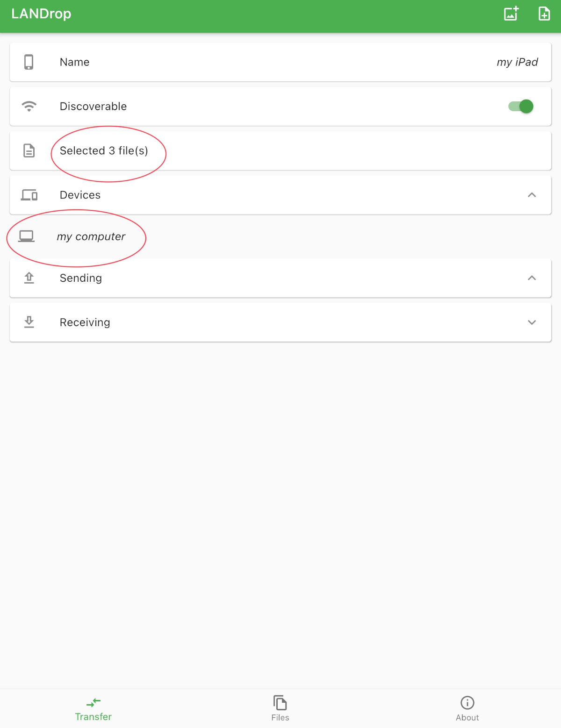Collapse the Devices section chevron
561x728 pixels.
[532, 195]
